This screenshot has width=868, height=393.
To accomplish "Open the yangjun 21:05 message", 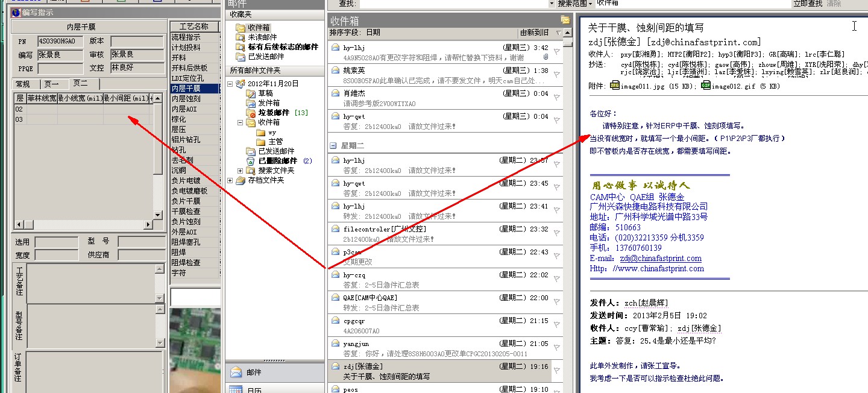I will click(x=446, y=348).
